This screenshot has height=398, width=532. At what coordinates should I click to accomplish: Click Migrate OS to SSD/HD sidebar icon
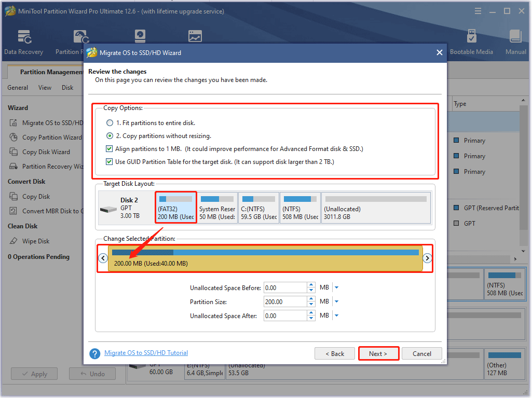point(13,123)
